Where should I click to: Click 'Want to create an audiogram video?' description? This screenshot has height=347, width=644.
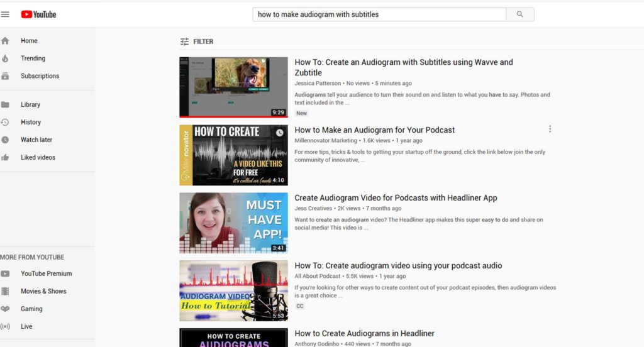(418, 224)
